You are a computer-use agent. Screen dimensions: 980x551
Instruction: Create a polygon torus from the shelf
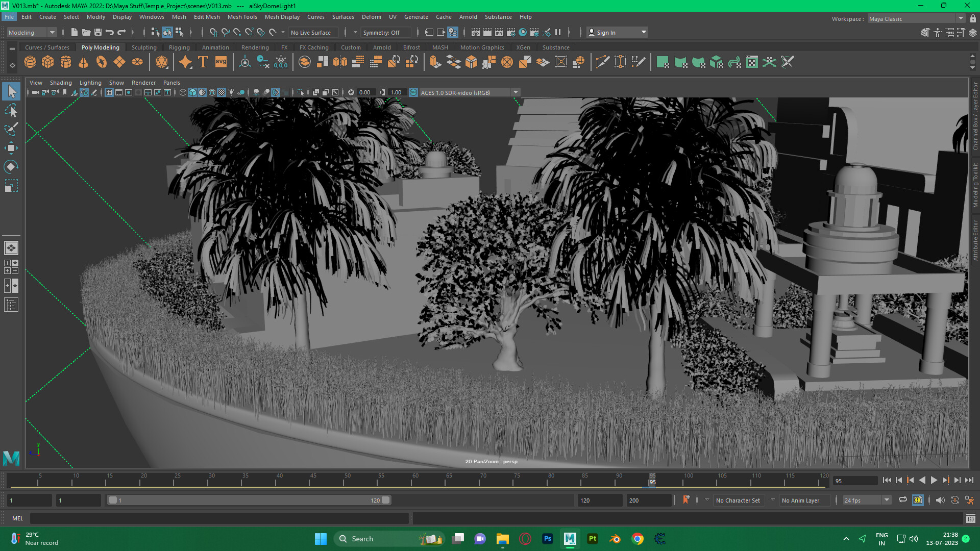(102, 62)
